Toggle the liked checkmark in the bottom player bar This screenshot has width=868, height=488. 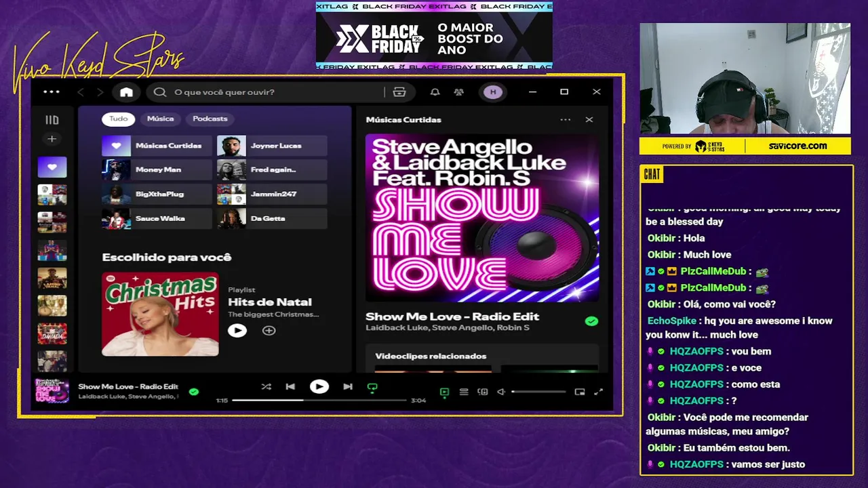[194, 391]
